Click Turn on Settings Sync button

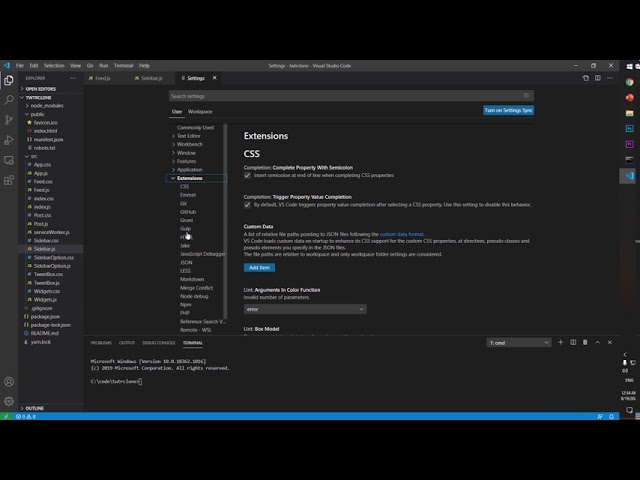[x=508, y=111]
